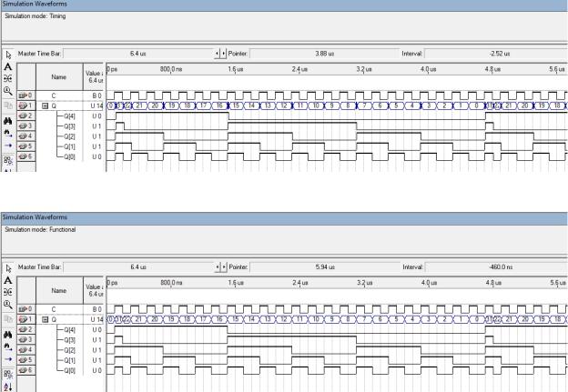Select the pointer tool in upper waveform
Screen dimensions: 568x392
click(x=8, y=55)
